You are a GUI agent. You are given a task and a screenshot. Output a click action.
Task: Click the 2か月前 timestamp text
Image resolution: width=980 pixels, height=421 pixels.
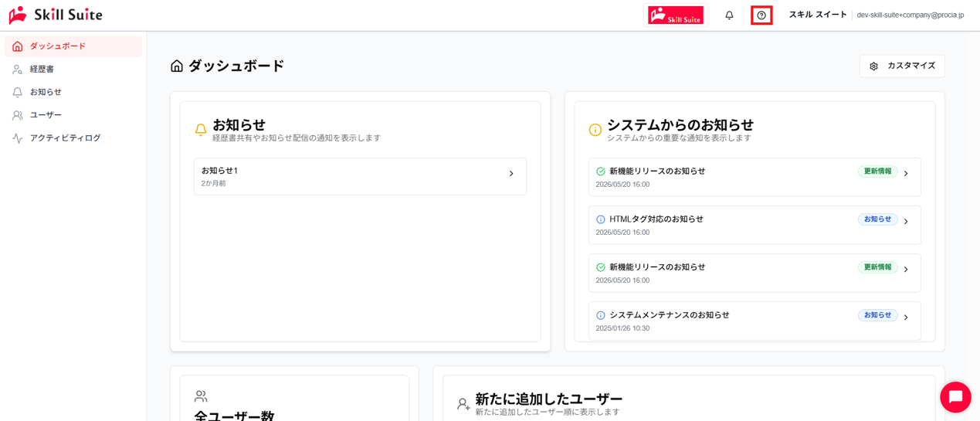point(214,184)
